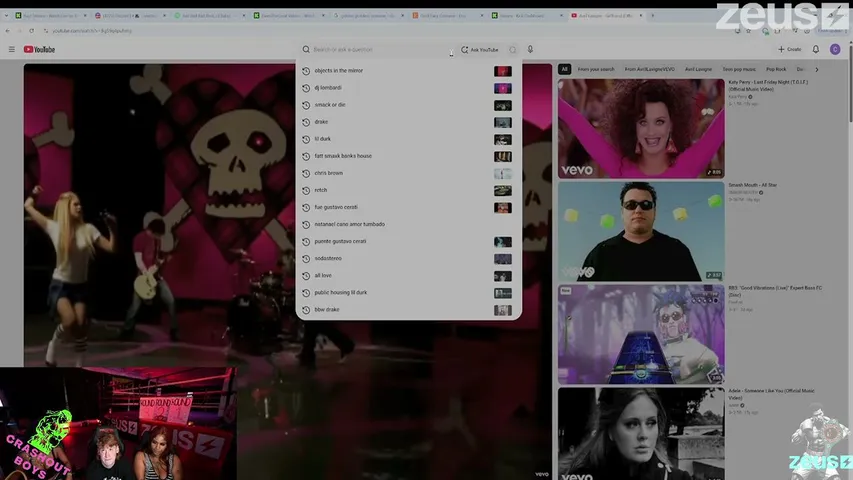
Task: Open the Adele Someone Like You title
Action: pyautogui.click(x=771, y=394)
